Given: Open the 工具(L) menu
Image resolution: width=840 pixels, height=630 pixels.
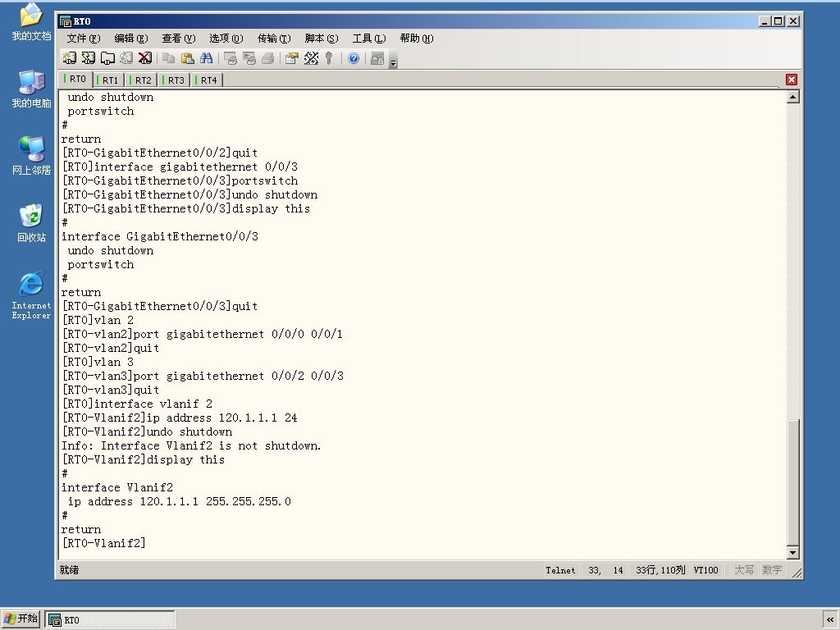Looking at the screenshot, I should click(368, 39).
